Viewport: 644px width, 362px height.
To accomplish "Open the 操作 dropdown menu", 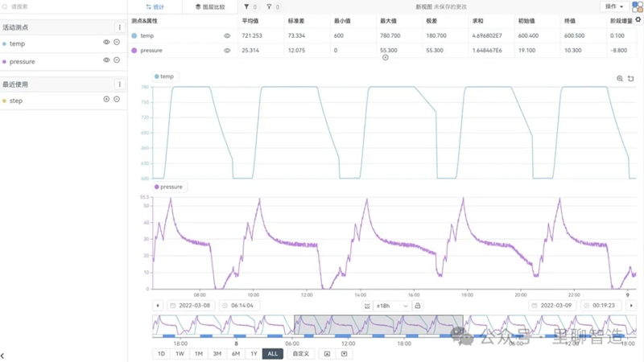I will pyautogui.click(x=614, y=6).
